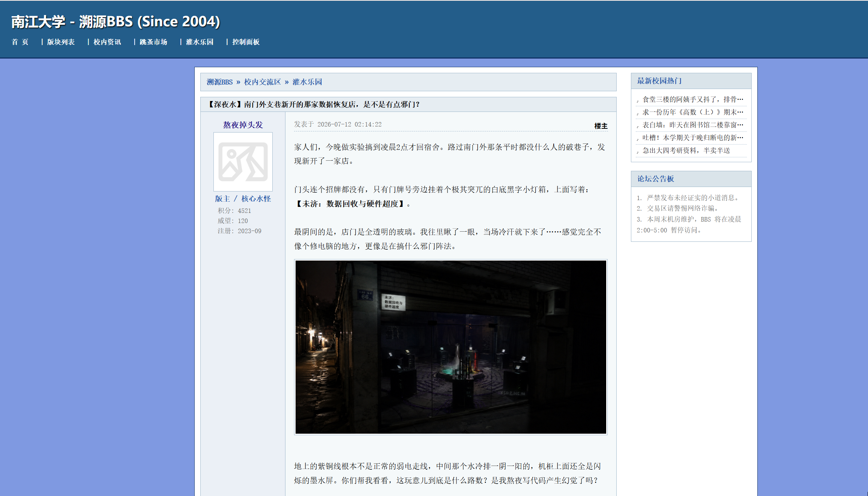Screen dimensions: 868x496
Task: Open hot topic 急出大四考研资料，半卖半送
Action: [686, 151]
